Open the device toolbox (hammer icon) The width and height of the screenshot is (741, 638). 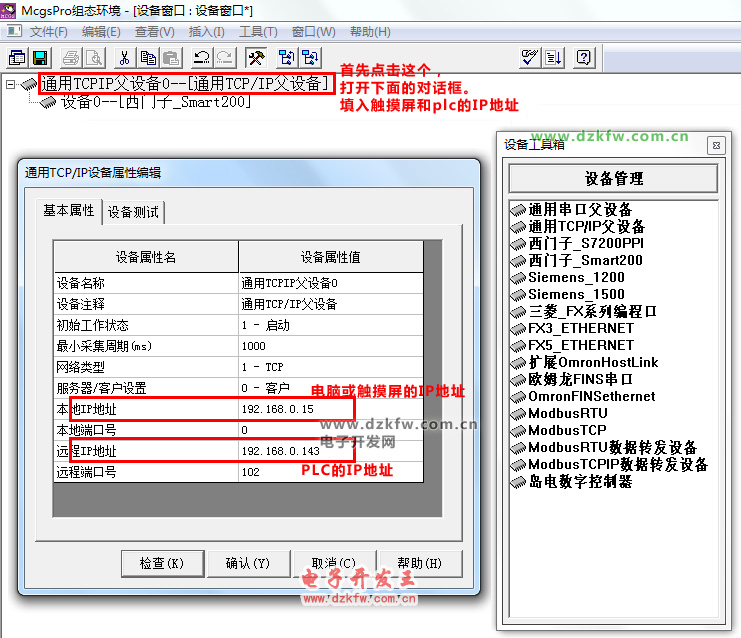(x=256, y=58)
